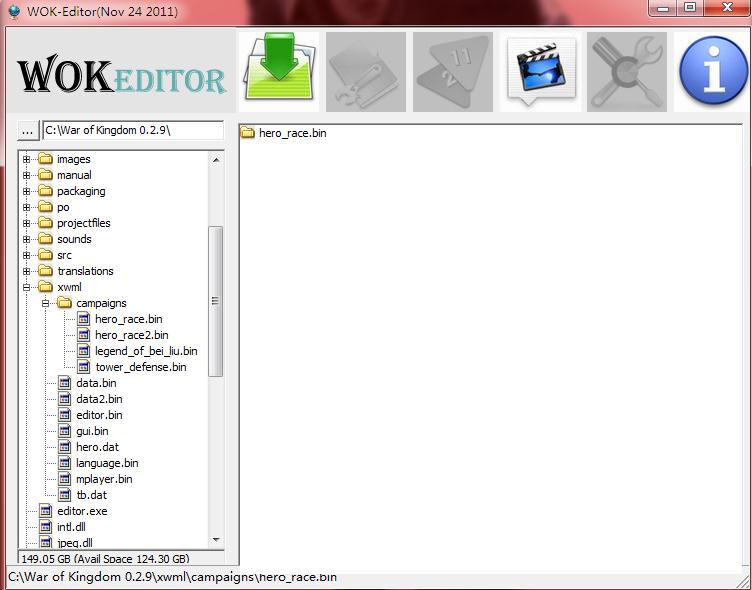Select mplayer.bin file
This screenshot has height=590, width=752.
pyautogui.click(x=104, y=479)
